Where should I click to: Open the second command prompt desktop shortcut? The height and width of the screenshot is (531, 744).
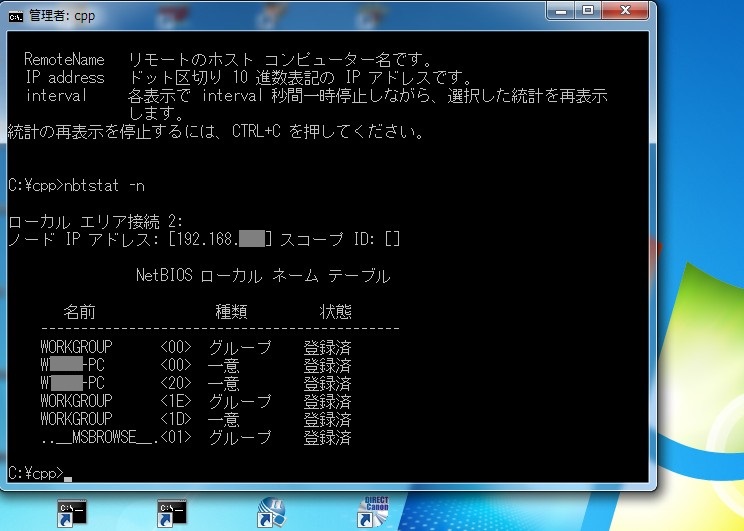point(171,512)
